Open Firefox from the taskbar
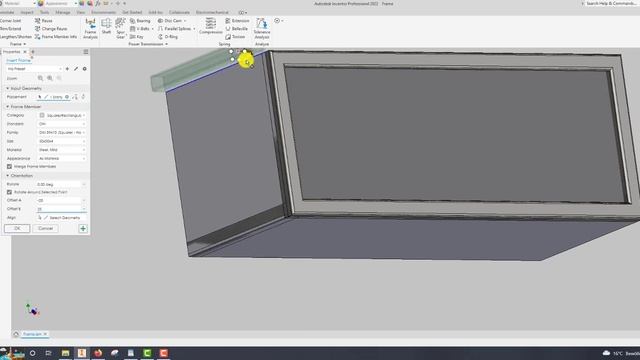The height and width of the screenshot is (360, 640). [x=98, y=353]
